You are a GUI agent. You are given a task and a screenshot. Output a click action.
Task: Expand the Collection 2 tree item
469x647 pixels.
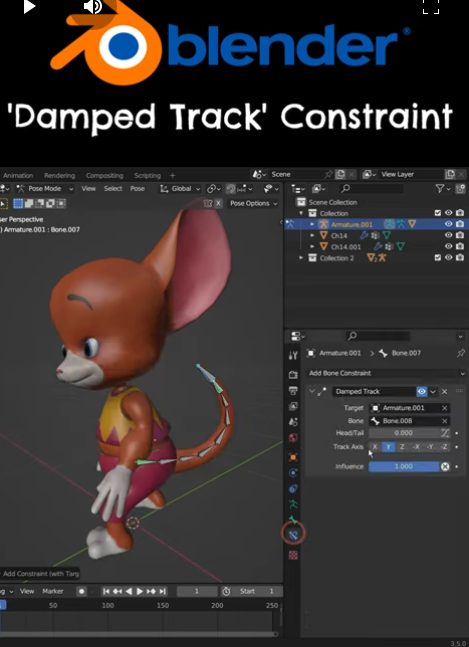302,258
